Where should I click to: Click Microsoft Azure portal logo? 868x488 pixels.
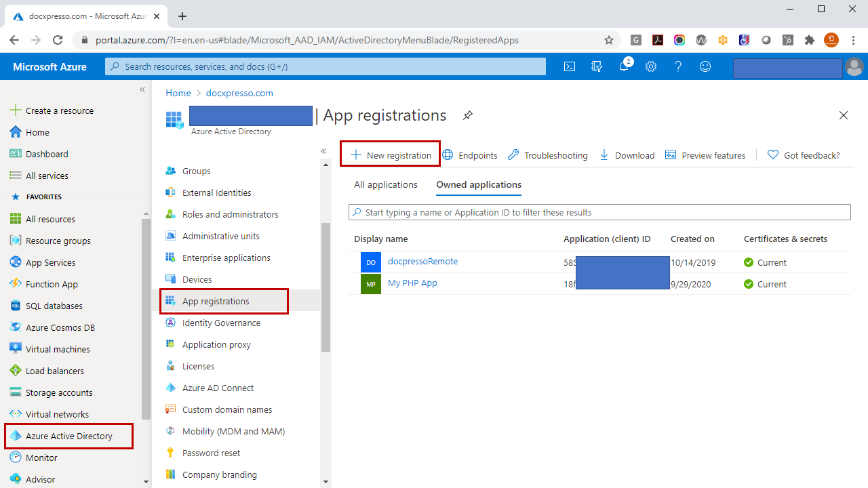click(x=50, y=66)
